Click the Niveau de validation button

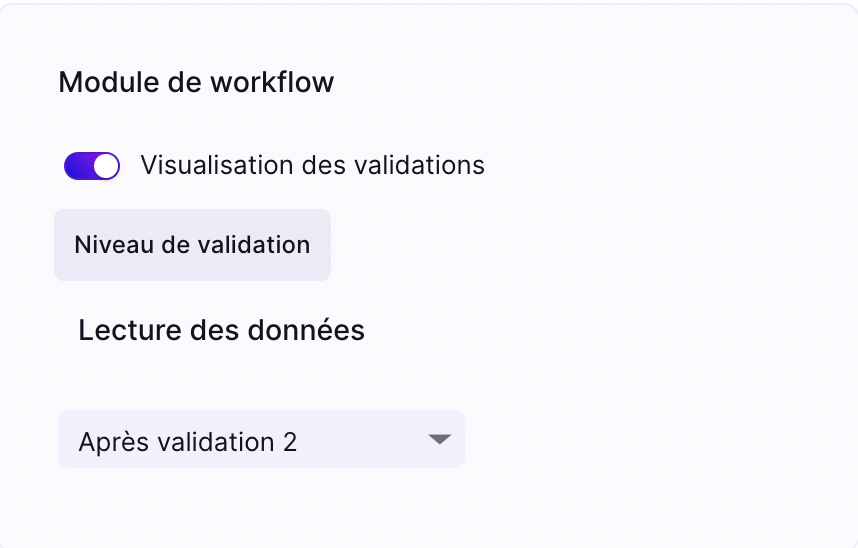pyautogui.click(x=192, y=245)
